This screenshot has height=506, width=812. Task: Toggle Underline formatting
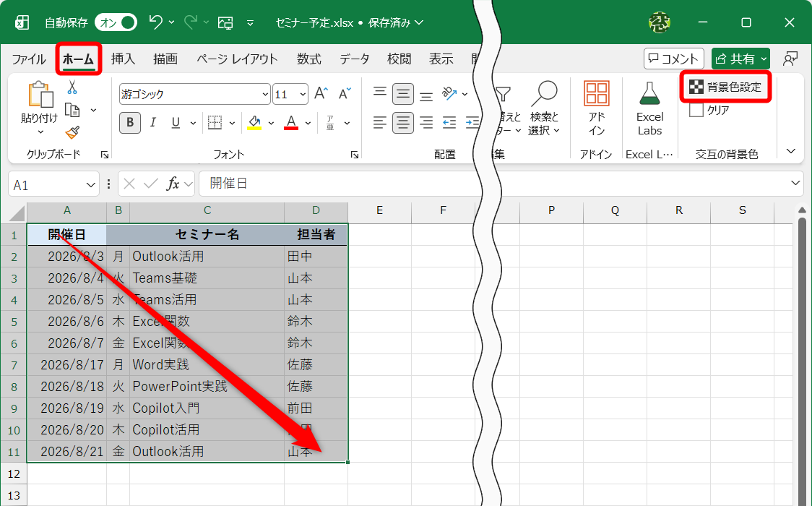click(x=176, y=122)
